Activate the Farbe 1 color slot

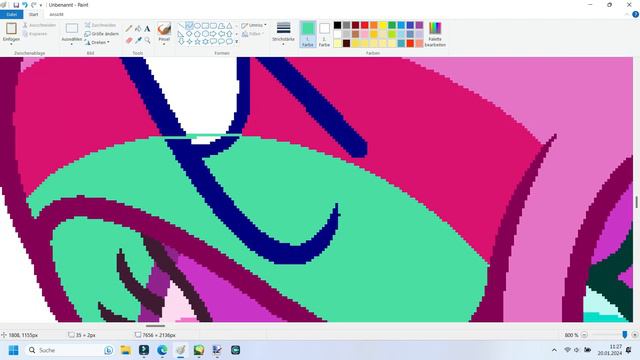pyautogui.click(x=308, y=34)
